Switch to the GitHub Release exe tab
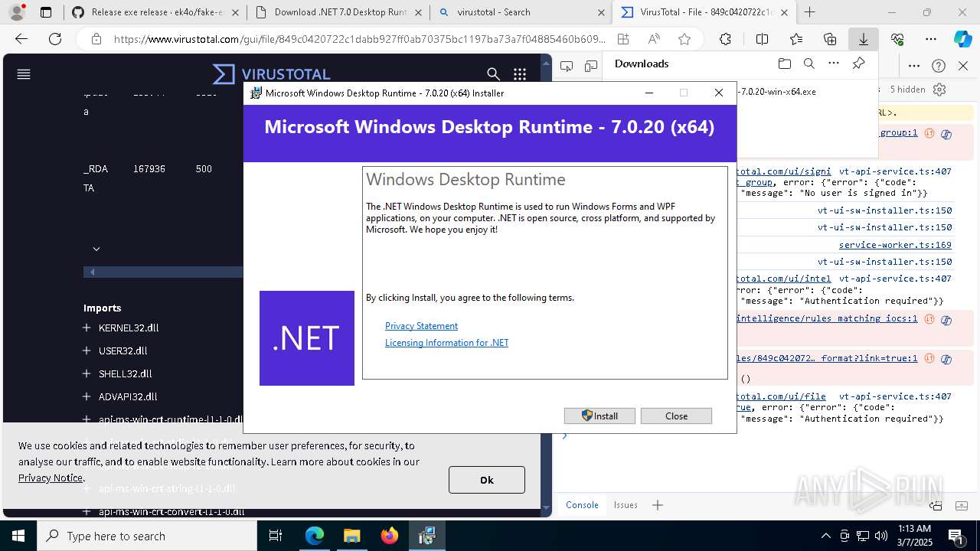Viewport: 980px width, 551px height. [155, 12]
